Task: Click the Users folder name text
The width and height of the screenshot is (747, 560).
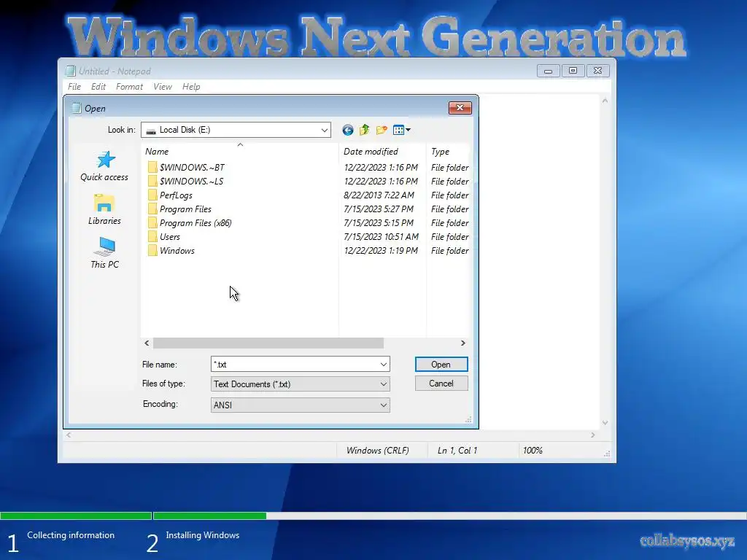Action: click(169, 237)
